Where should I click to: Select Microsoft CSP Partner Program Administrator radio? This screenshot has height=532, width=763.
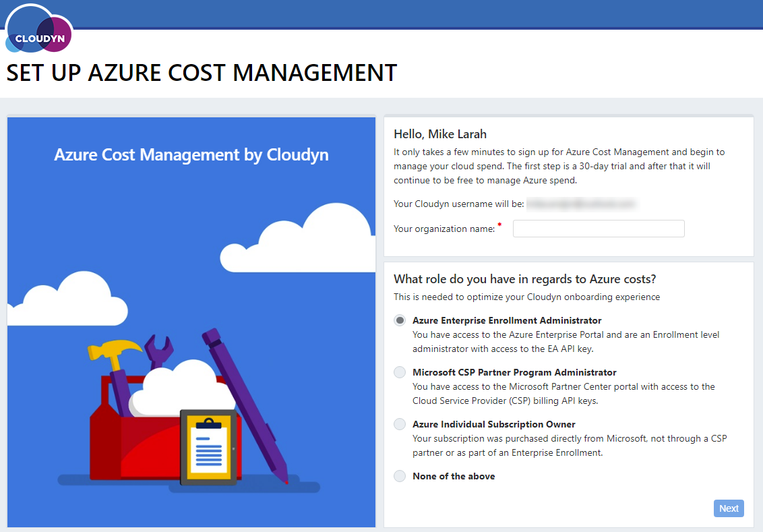400,372
